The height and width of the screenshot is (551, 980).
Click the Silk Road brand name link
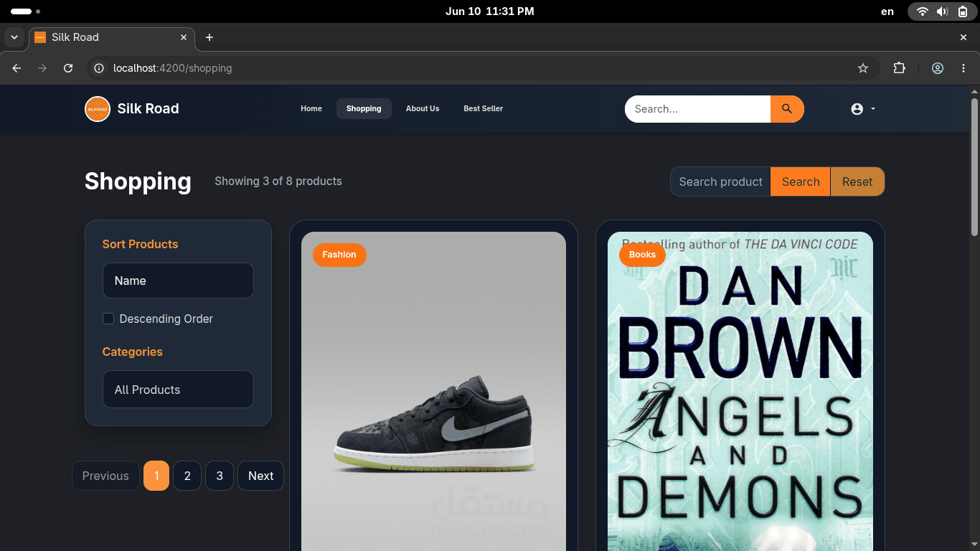pyautogui.click(x=149, y=109)
